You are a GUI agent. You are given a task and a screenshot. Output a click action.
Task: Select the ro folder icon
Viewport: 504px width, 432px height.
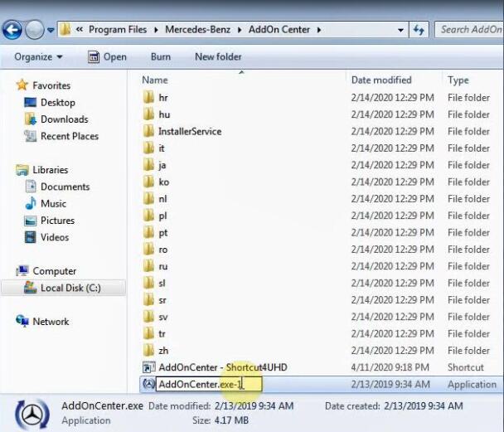148,250
